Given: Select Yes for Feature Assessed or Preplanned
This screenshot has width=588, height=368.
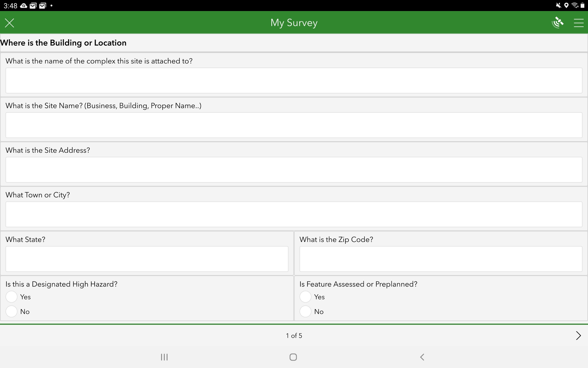Looking at the screenshot, I should (x=305, y=297).
